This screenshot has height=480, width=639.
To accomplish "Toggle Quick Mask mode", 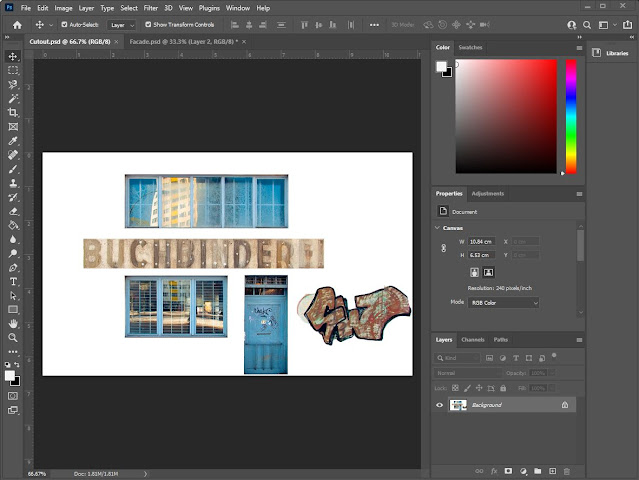I will (x=13, y=396).
